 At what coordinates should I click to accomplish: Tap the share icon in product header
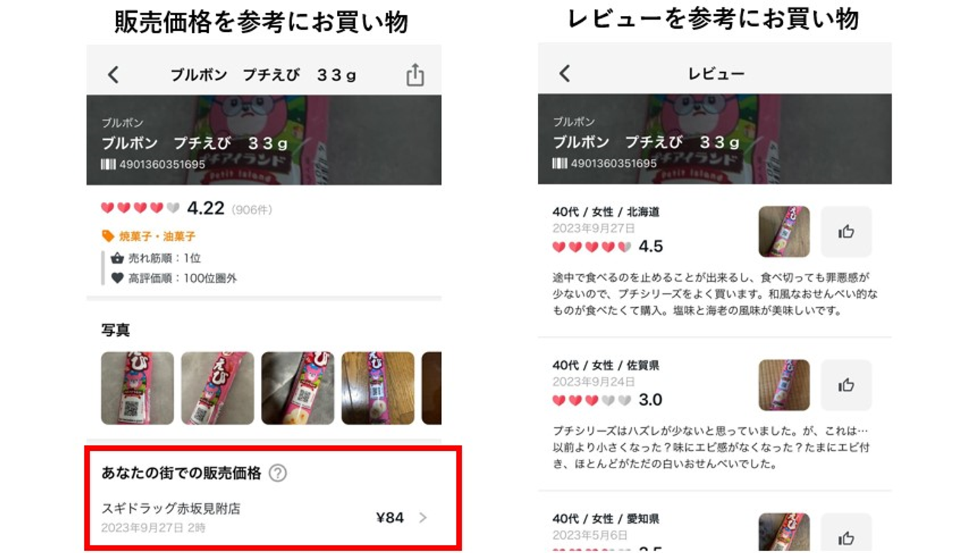[415, 75]
